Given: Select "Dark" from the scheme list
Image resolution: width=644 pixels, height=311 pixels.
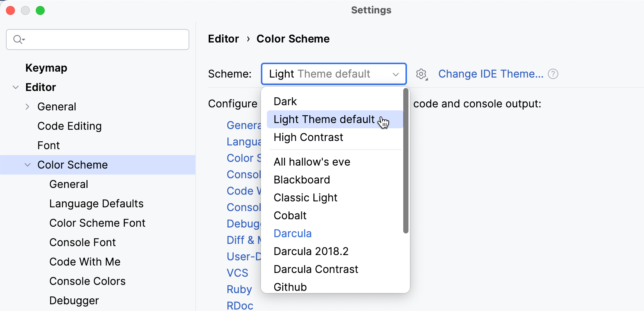Looking at the screenshot, I should [285, 101].
